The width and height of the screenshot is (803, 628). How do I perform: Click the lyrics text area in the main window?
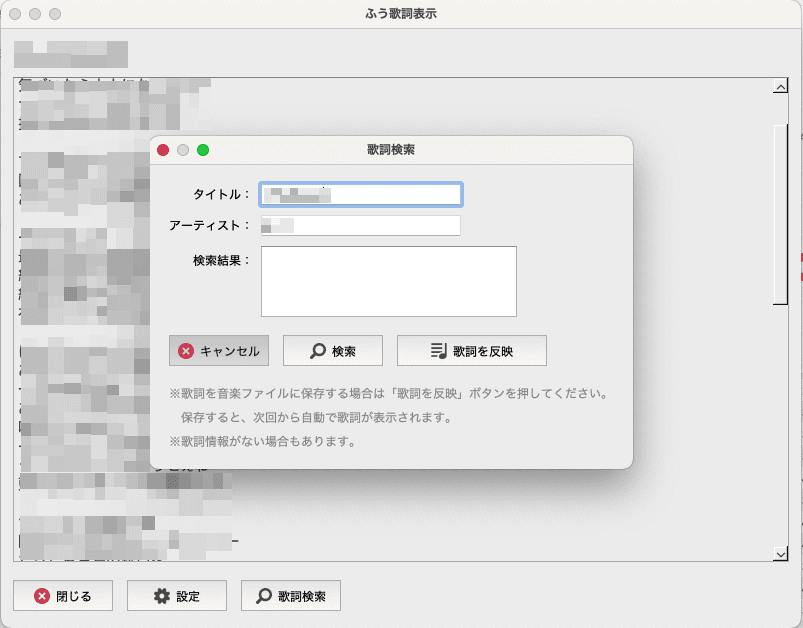point(400,520)
